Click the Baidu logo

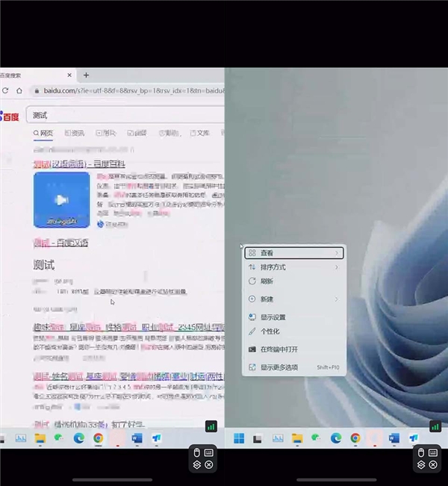[x=10, y=116]
